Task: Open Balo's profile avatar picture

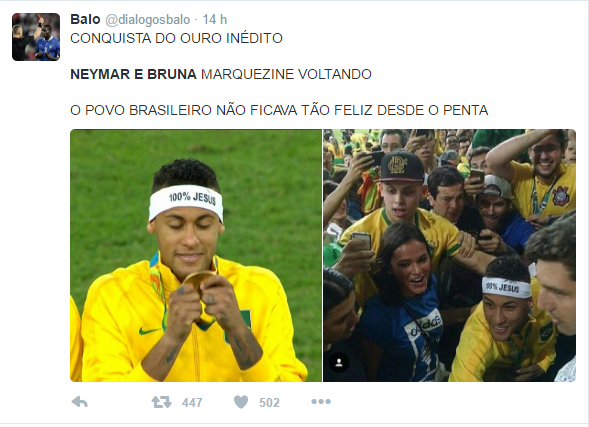Action: click(36, 37)
